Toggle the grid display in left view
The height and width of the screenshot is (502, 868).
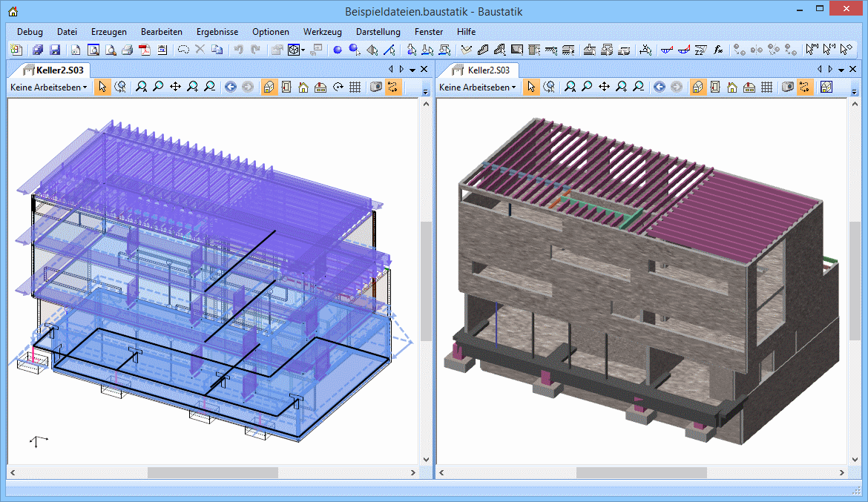[355, 87]
